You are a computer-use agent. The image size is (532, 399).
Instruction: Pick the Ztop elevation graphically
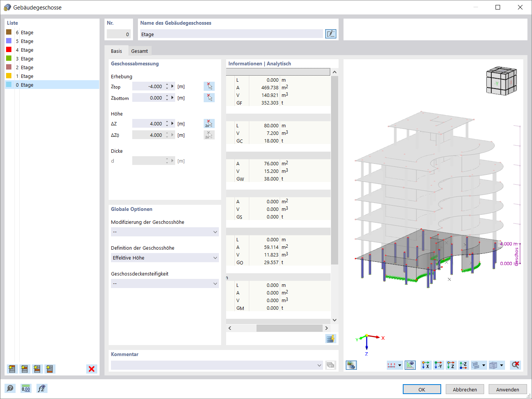pos(209,86)
